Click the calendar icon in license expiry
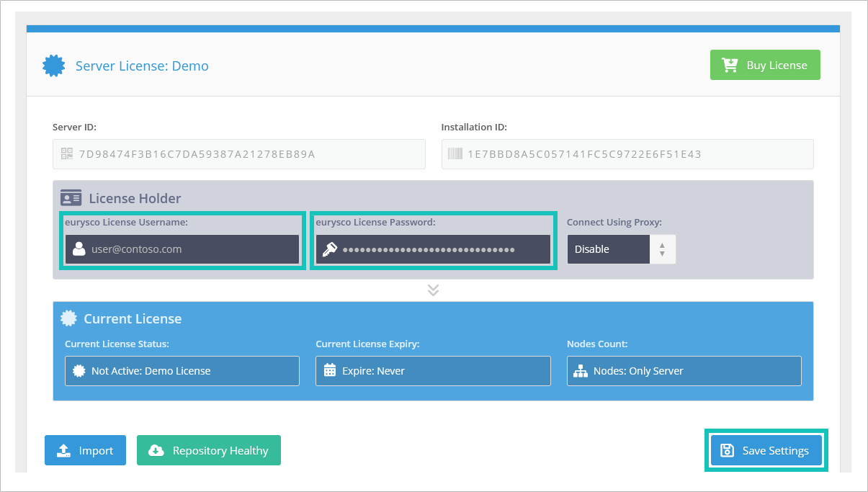Viewport: 868px width, 492px height. click(330, 371)
